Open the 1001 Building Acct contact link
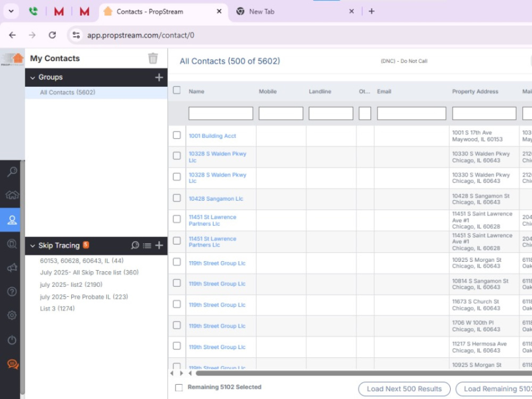This screenshot has height=399, width=532. [212, 136]
